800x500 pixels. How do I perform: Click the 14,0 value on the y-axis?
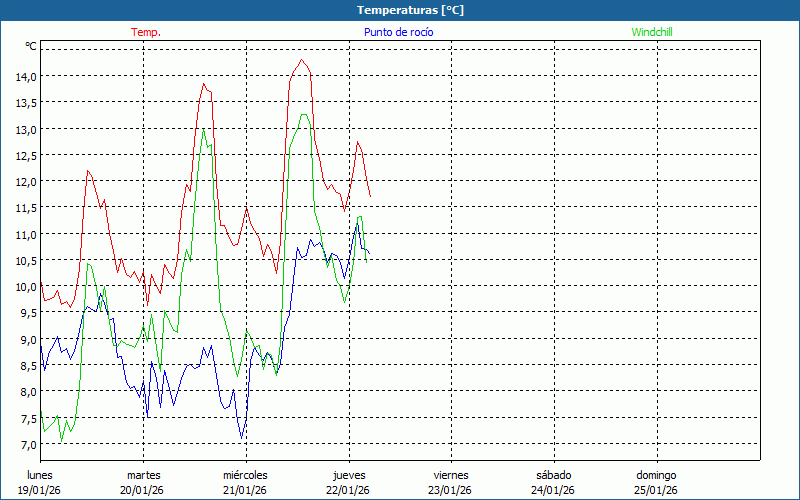point(25,76)
